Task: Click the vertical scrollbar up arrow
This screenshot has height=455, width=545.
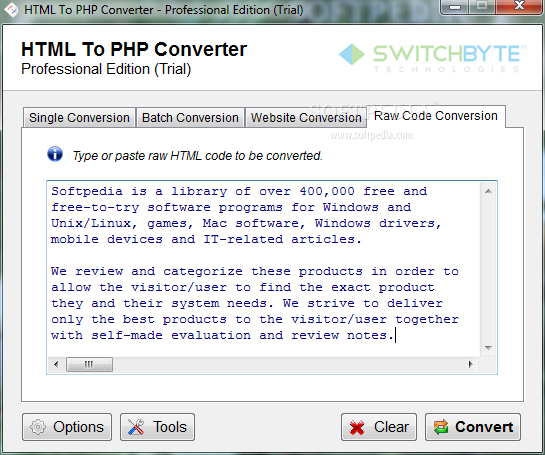Action: [x=488, y=191]
